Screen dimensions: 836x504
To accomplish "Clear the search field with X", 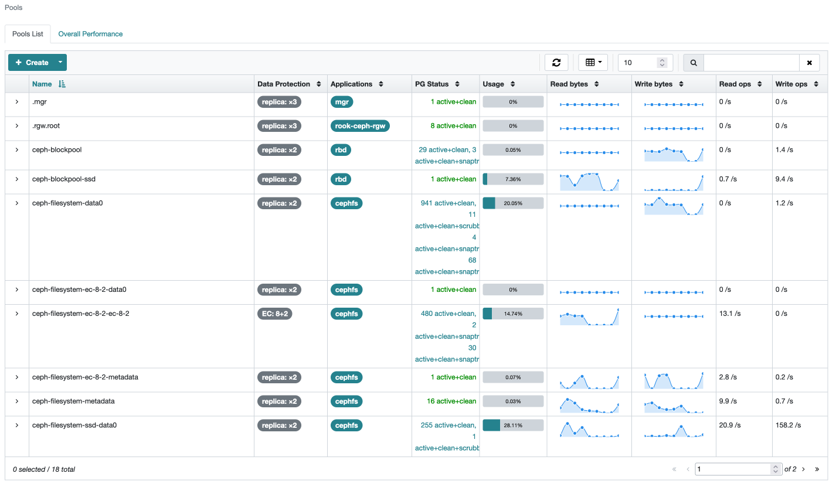I will coord(810,63).
